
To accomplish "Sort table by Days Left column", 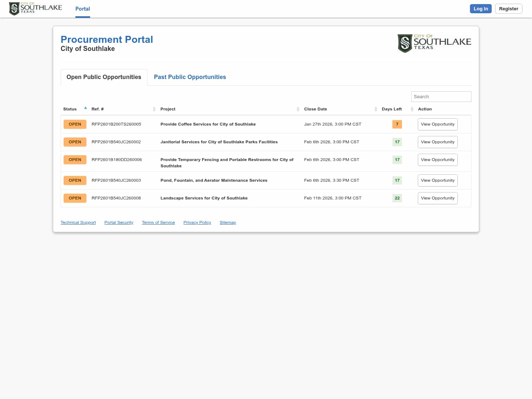I will pos(412,109).
